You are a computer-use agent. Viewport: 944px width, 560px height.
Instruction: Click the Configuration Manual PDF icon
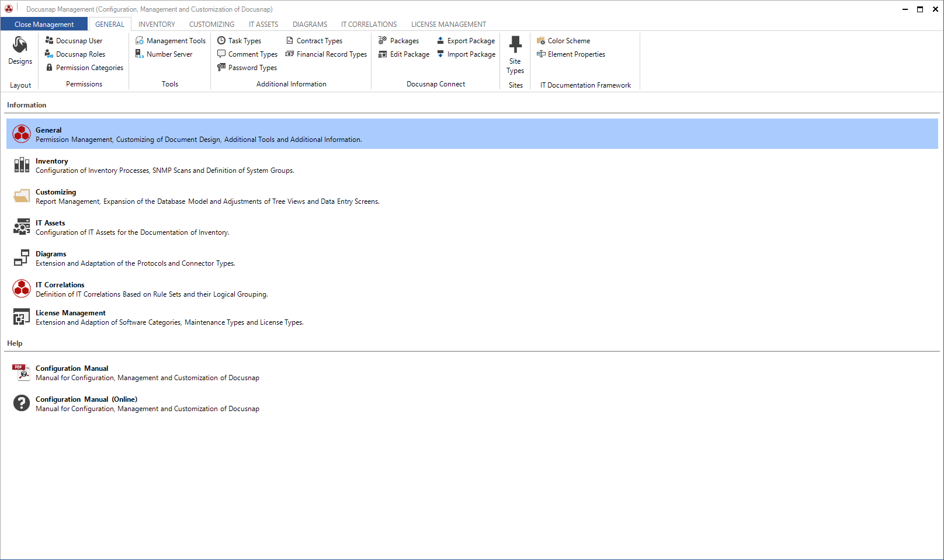click(22, 372)
